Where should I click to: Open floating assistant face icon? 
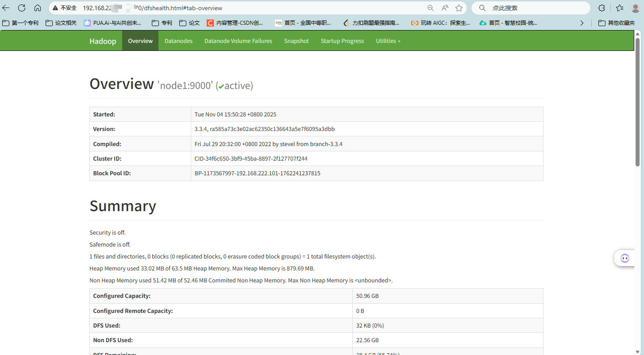[x=625, y=258]
